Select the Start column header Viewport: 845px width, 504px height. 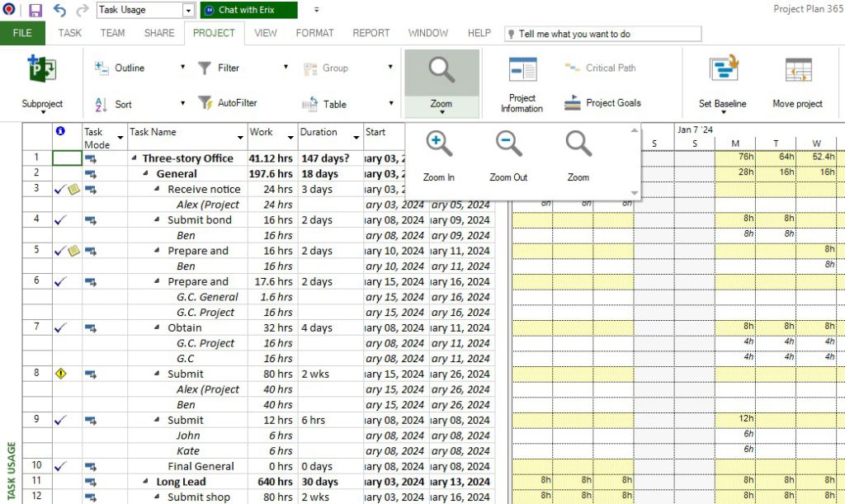(x=384, y=137)
